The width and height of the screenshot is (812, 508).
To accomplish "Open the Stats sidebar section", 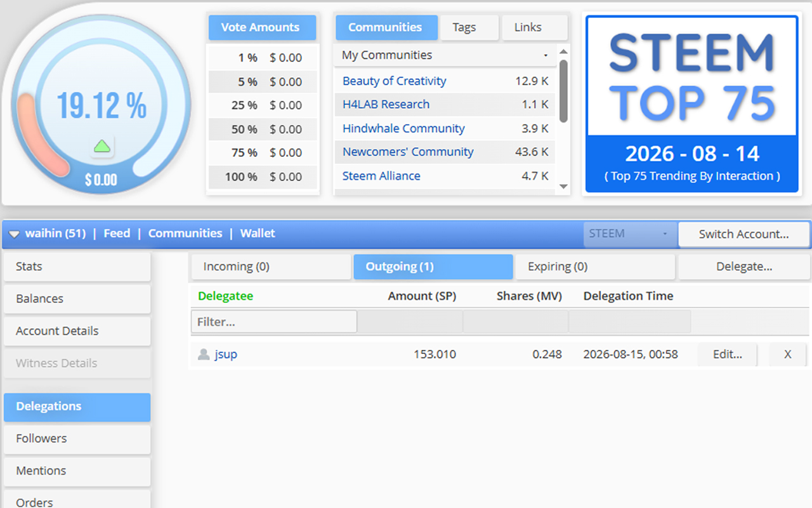I will (77, 267).
